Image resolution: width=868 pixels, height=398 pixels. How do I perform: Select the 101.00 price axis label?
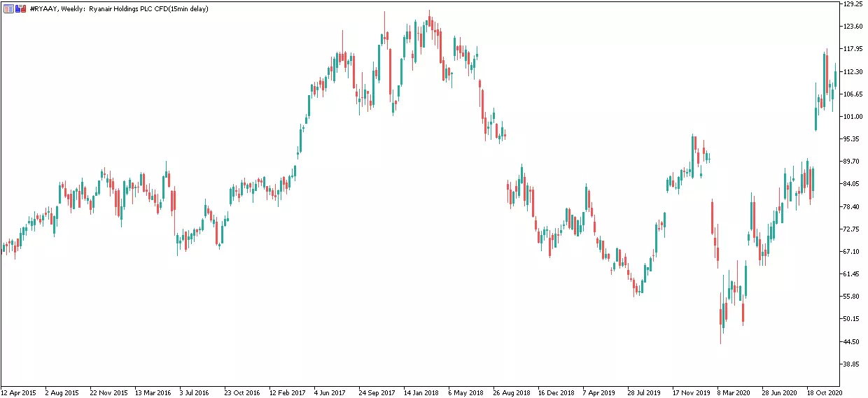pos(853,117)
